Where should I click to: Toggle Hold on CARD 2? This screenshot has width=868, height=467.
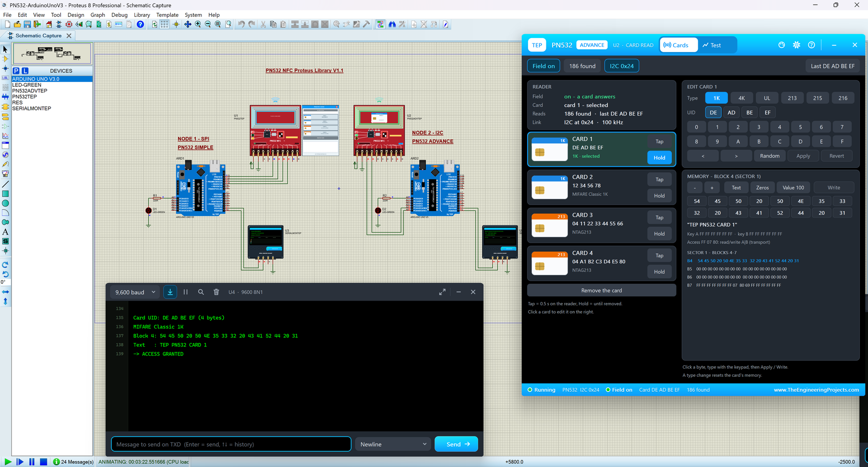point(659,196)
